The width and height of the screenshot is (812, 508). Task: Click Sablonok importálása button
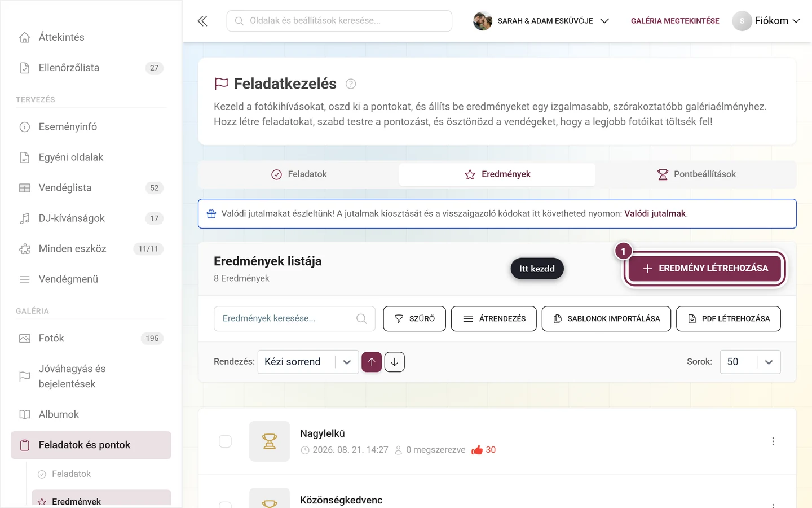tap(606, 319)
